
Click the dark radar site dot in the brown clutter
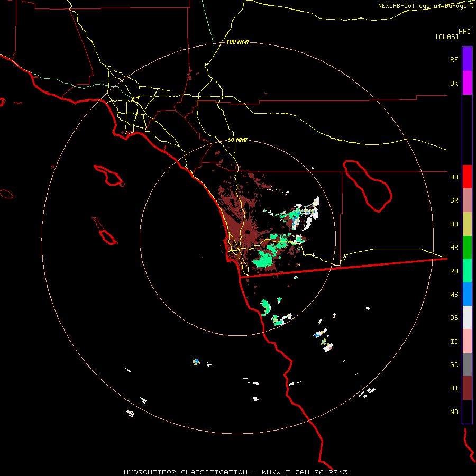(248, 232)
